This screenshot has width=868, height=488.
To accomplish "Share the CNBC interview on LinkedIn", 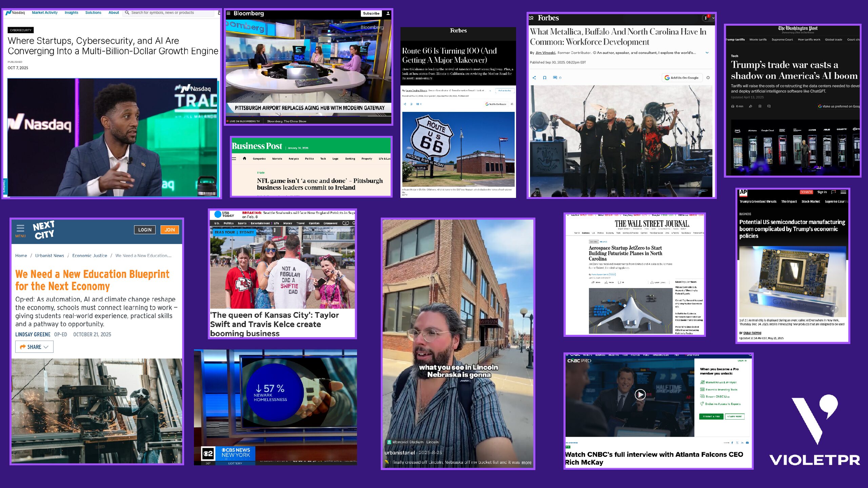I will [x=742, y=443].
